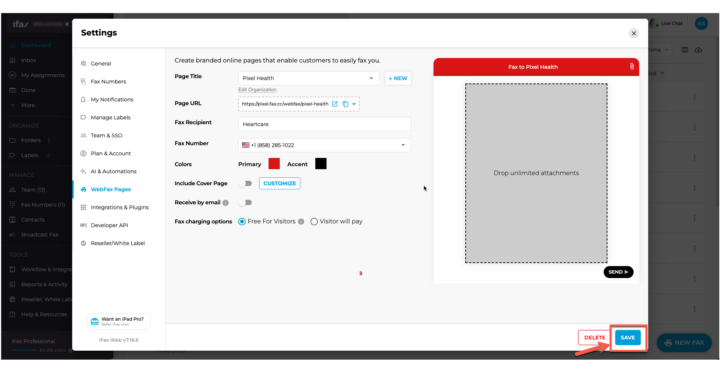Image resolution: width=720 pixels, height=369 pixels.
Task: Open Done in the background sidebar
Action: (x=28, y=90)
